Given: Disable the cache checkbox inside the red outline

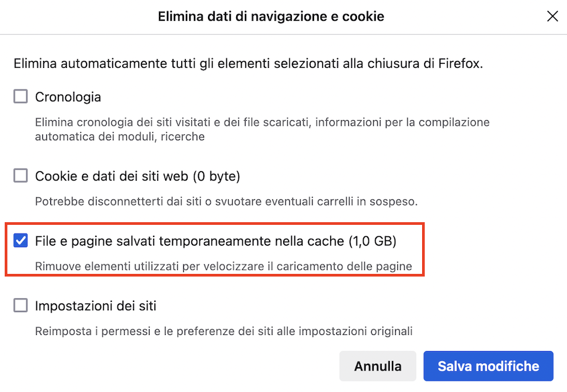Looking at the screenshot, I should [x=20, y=239].
